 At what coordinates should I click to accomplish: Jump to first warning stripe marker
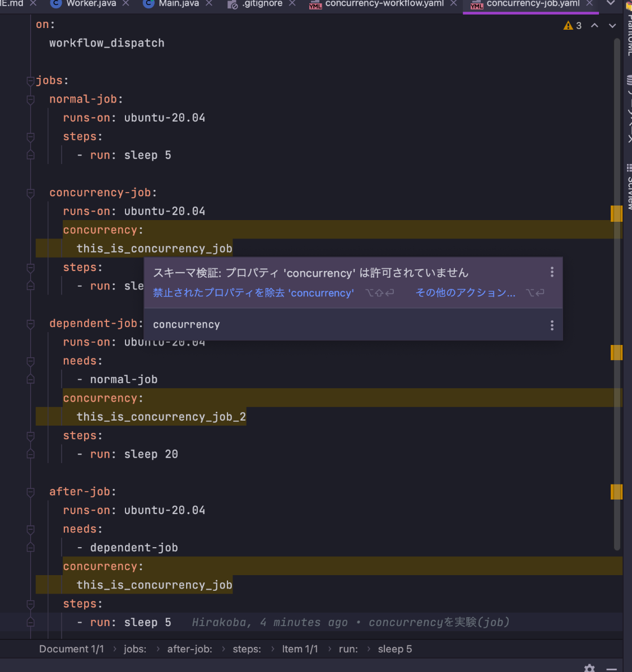click(616, 213)
